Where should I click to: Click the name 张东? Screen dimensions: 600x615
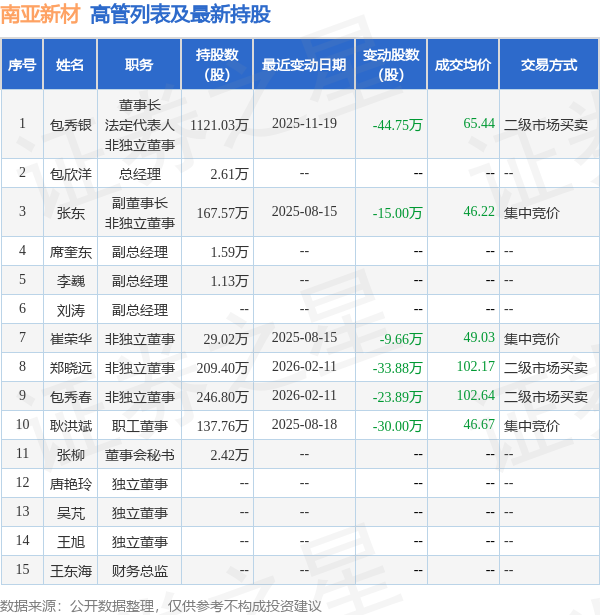pyautogui.click(x=71, y=213)
